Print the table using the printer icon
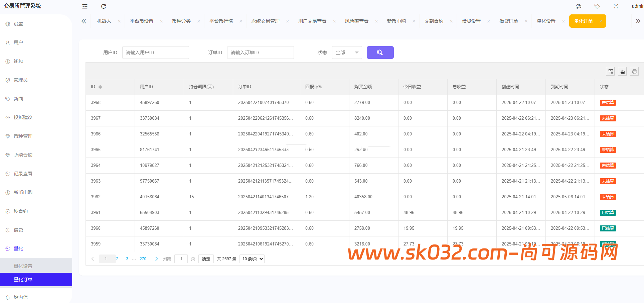Screen dimensions: 644x303 coord(634,71)
